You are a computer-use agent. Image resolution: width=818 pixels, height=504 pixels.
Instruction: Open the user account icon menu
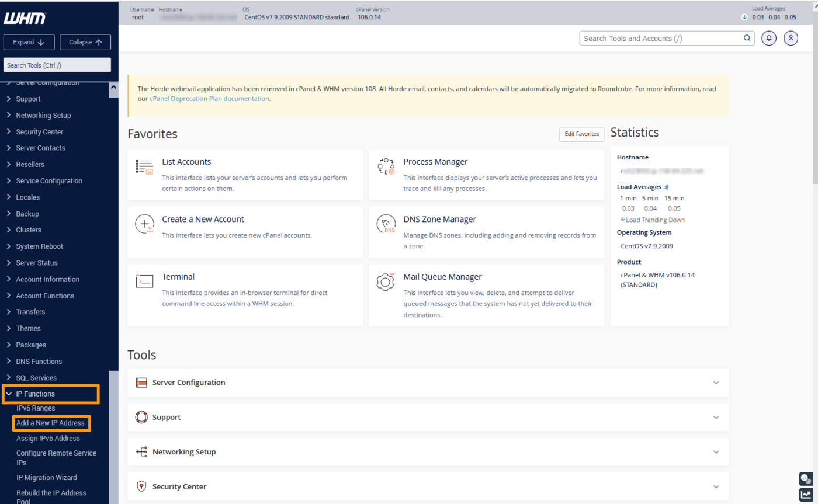pyautogui.click(x=791, y=38)
